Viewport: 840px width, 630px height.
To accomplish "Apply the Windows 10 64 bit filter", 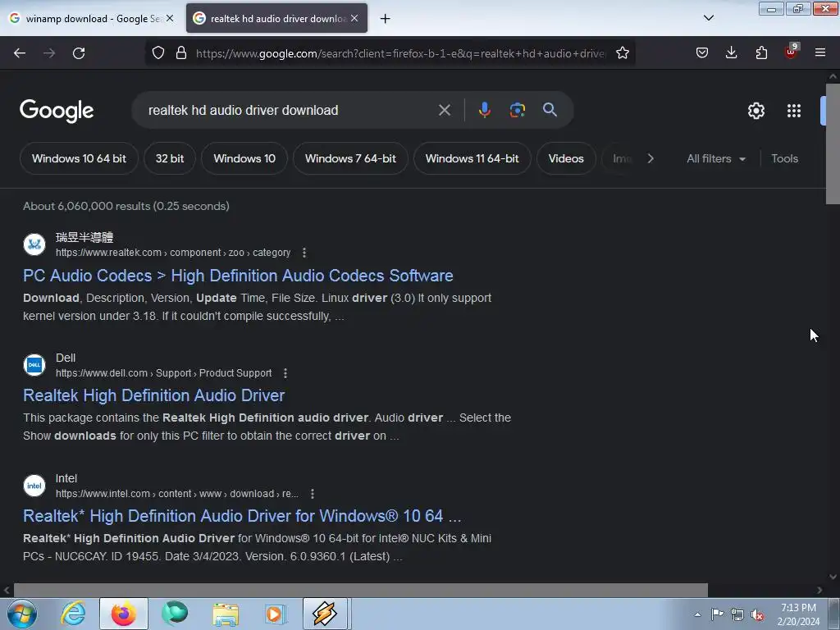I will pyautogui.click(x=79, y=158).
